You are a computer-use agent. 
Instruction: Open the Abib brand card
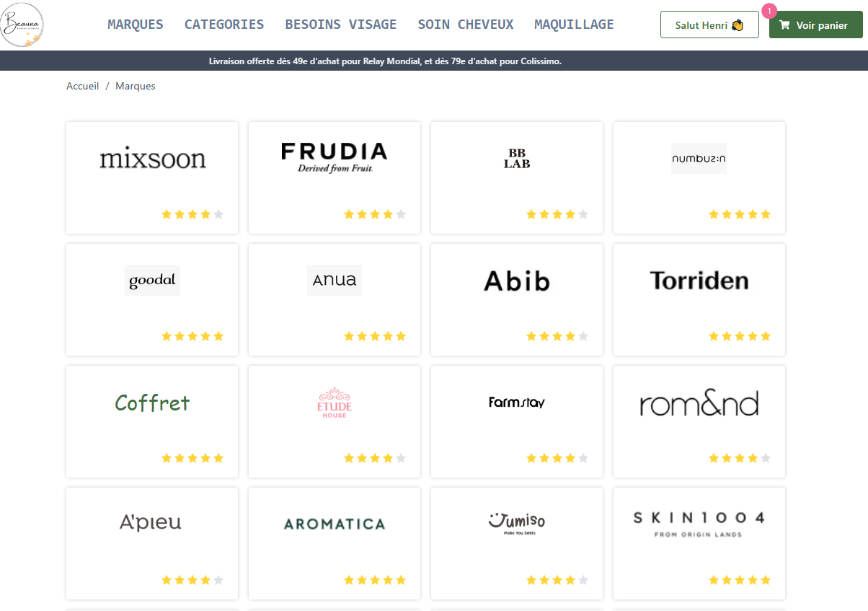(517, 299)
